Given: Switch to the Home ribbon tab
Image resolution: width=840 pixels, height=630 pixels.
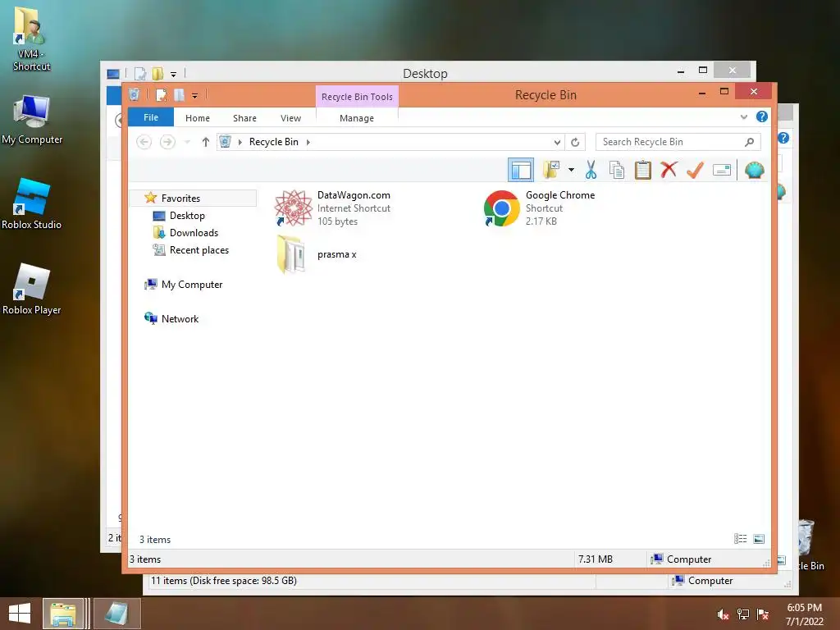Looking at the screenshot, I should [198, 118].
